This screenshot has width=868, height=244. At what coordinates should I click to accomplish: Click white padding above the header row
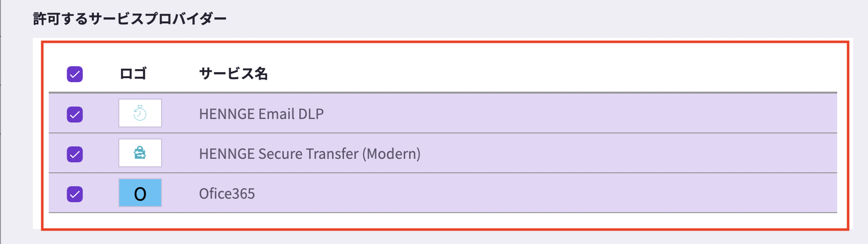(442, 49)
